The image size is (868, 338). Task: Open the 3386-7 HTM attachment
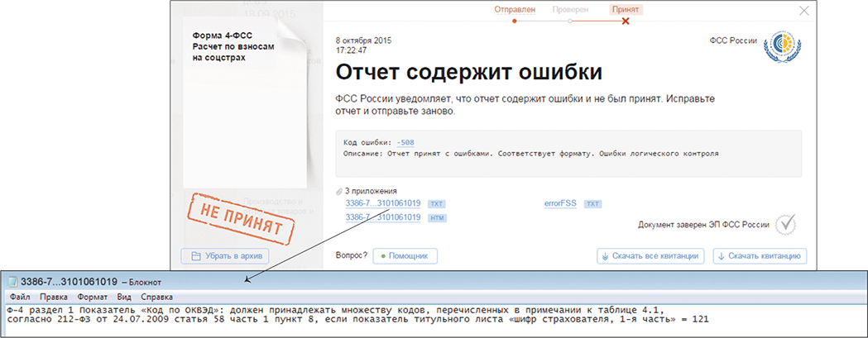(x=383, y=217)
